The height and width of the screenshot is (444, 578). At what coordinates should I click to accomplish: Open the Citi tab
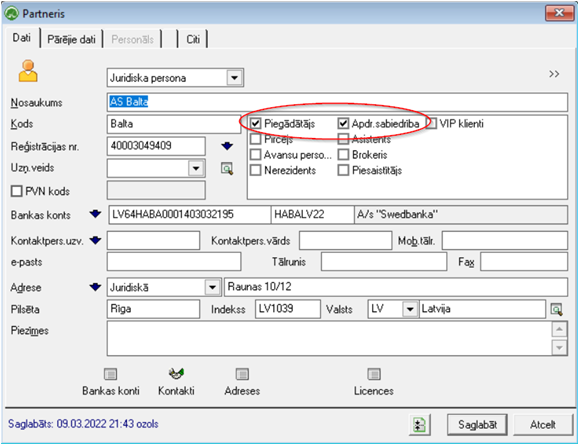(193, 39)
